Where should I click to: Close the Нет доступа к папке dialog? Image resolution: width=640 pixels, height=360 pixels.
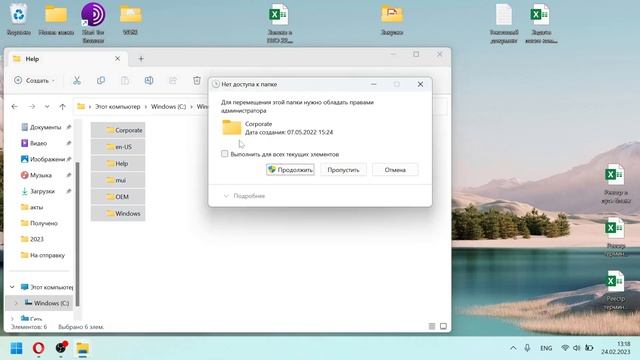(420, 84)
